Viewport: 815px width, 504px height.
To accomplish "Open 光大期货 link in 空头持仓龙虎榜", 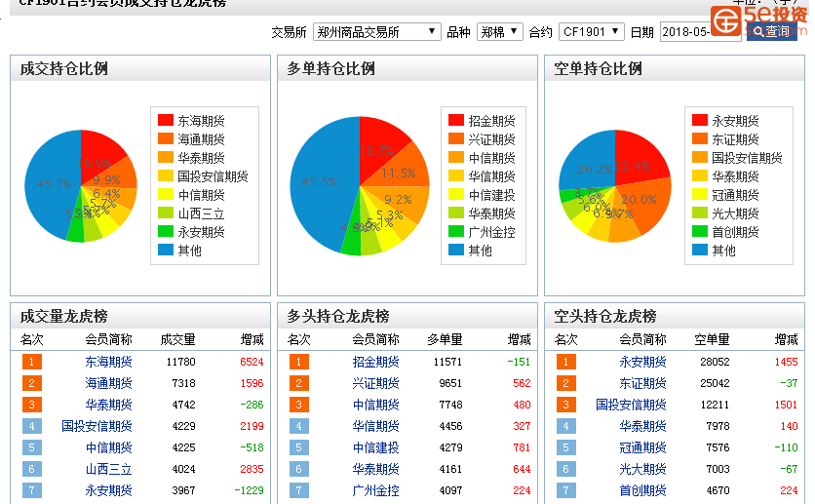I will pos(643,469).
